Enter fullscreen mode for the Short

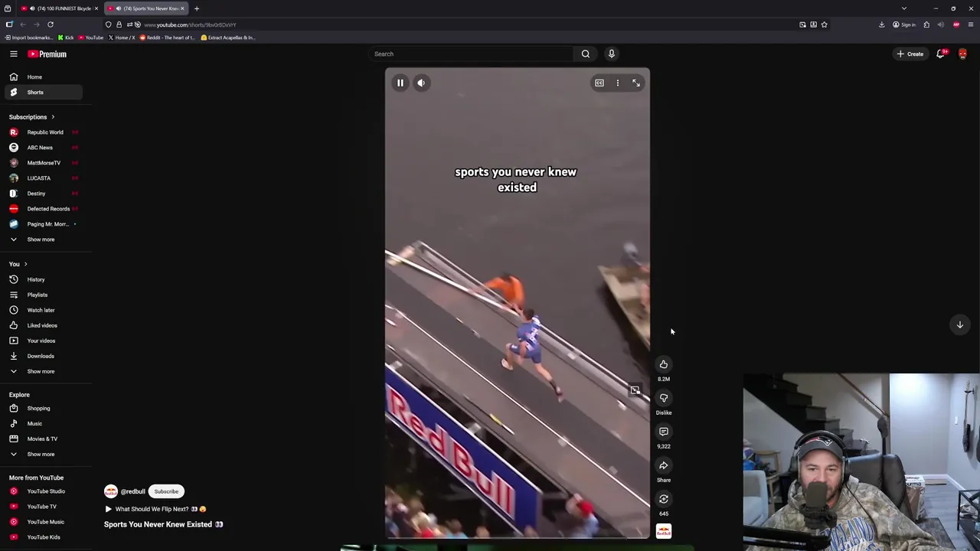pyautogui.click(x=636, y=83)
